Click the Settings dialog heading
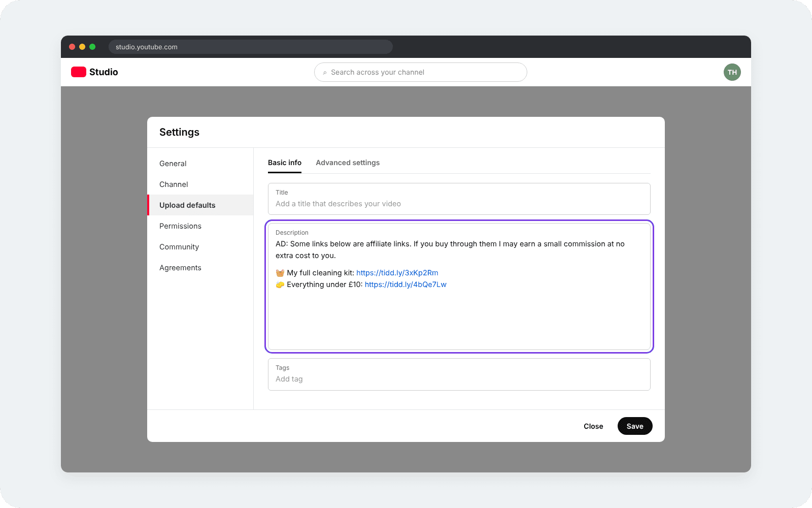 (179, 132)
